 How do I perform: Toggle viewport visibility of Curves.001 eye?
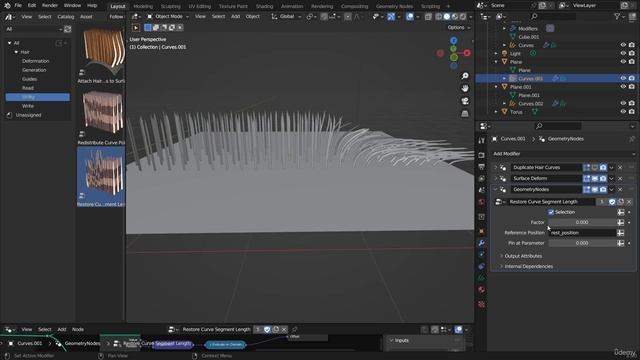coord(623,78)
